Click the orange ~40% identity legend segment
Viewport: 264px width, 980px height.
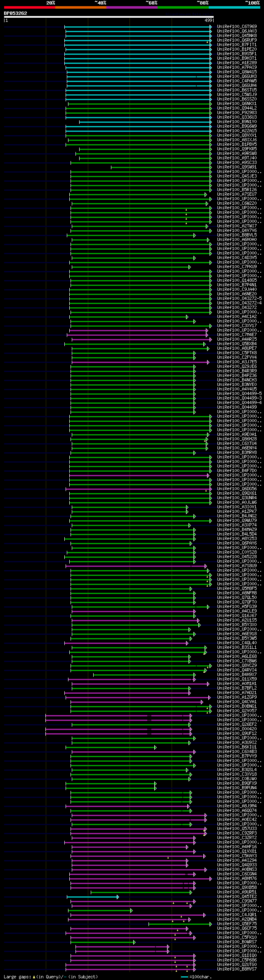tap(81, 7)
